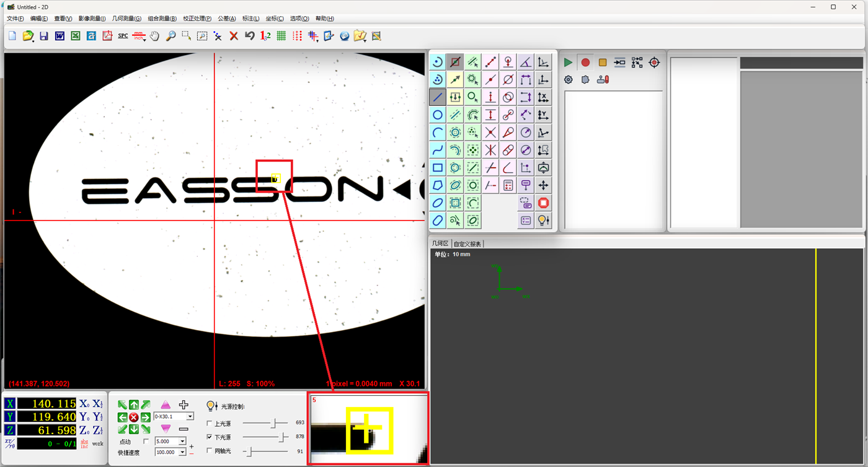
Task: Toggle abs/inc coordinate mode
Action: tap(85, 444)
